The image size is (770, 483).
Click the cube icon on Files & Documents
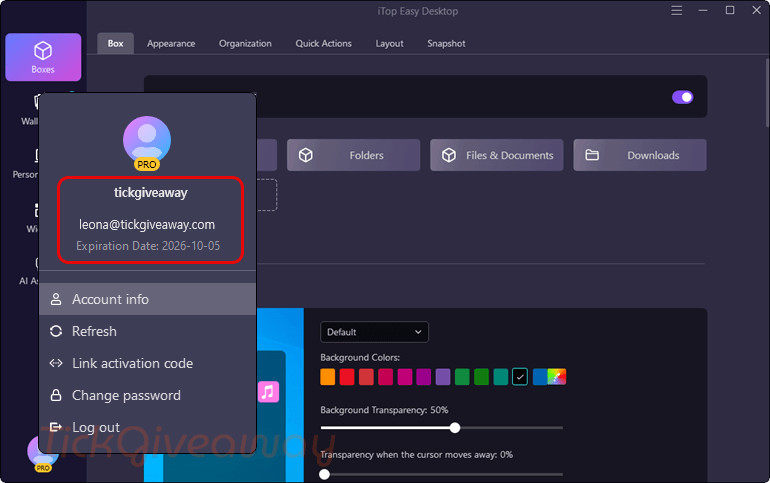point(449,155)
